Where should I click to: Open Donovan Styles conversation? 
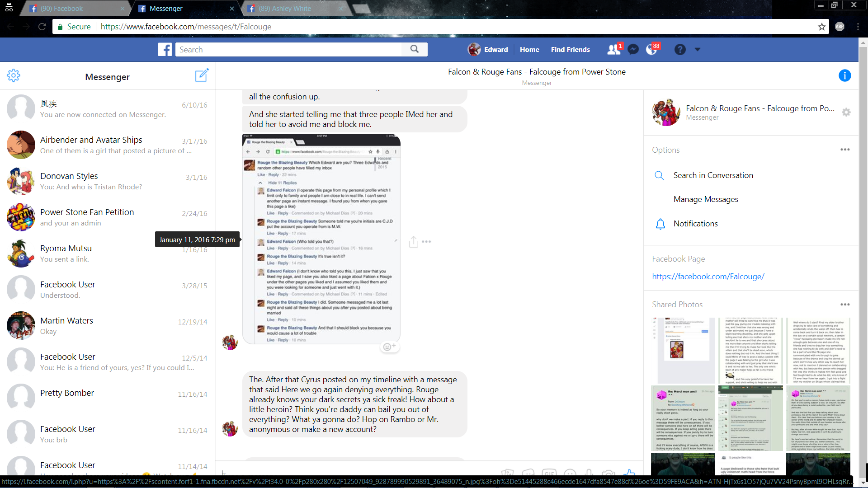tap(107, 181)
